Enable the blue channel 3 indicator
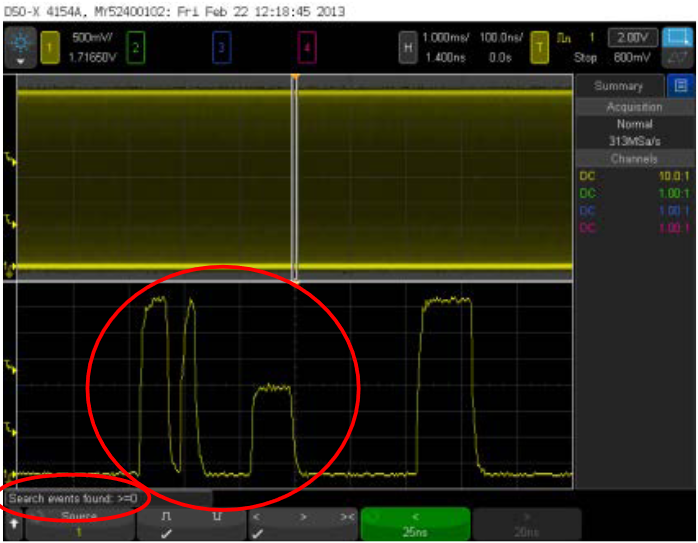 pos(222,46)
